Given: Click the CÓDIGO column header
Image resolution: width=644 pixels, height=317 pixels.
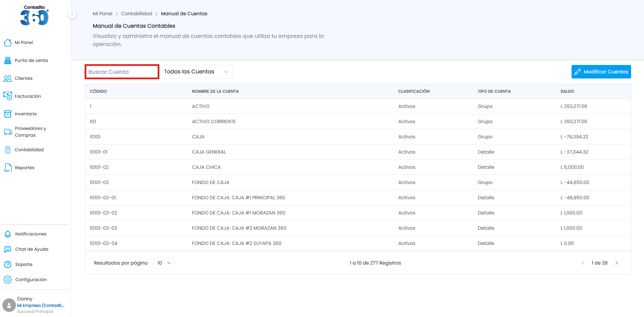Looking at the screenshot, I should pyautogui.click(x=98, y=91).
